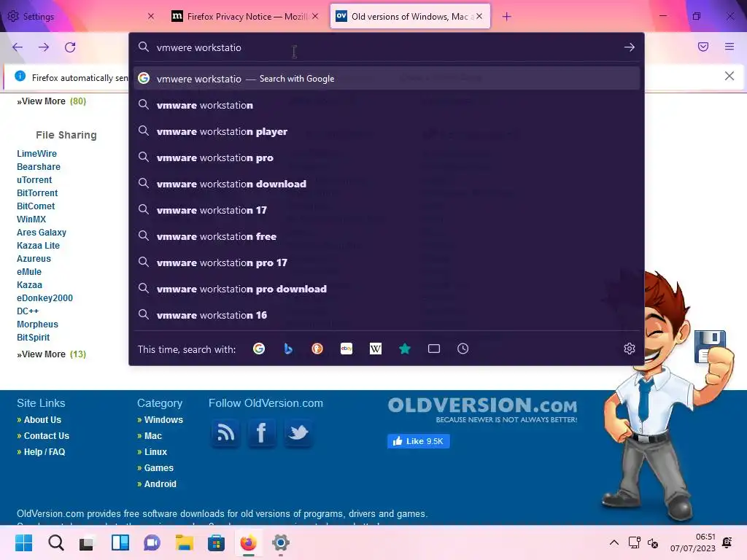Open the eDonkey2000 link
Viewport: 747px width, 560px height.
point(44,298)
